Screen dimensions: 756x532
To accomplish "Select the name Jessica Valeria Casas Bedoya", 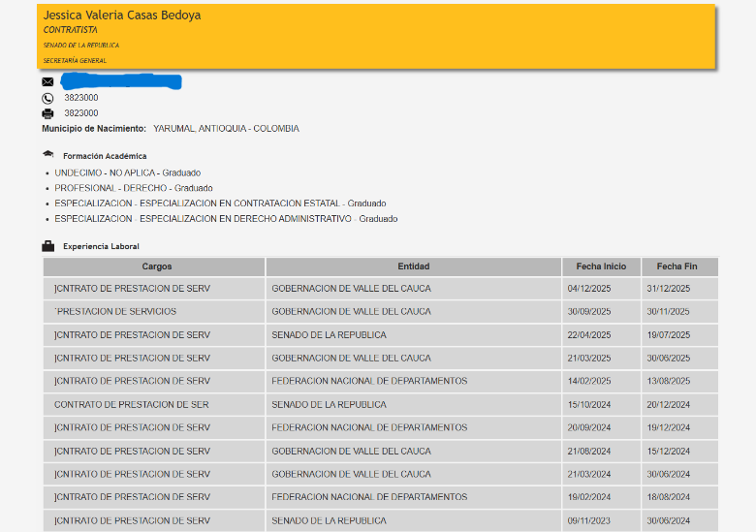I will [x=122, y=16].
